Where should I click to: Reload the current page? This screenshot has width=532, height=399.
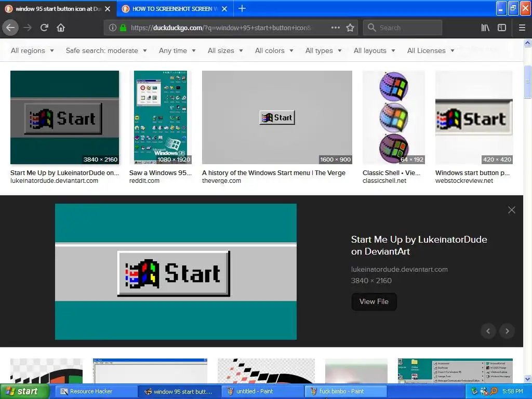pyautogui.click(x=44, y=28)
